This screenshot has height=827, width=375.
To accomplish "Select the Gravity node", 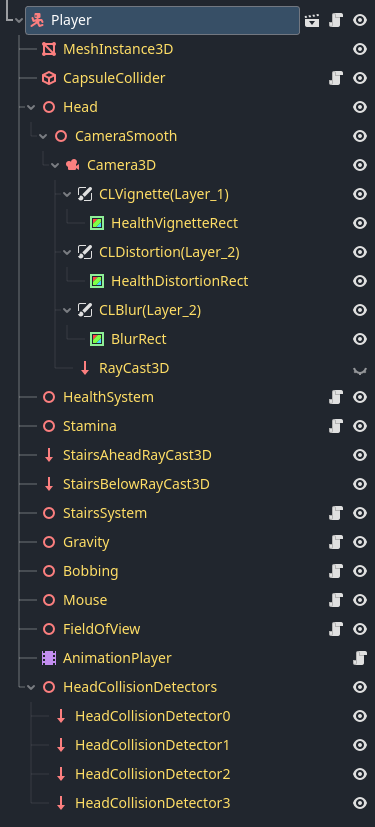I will point(86,542).
